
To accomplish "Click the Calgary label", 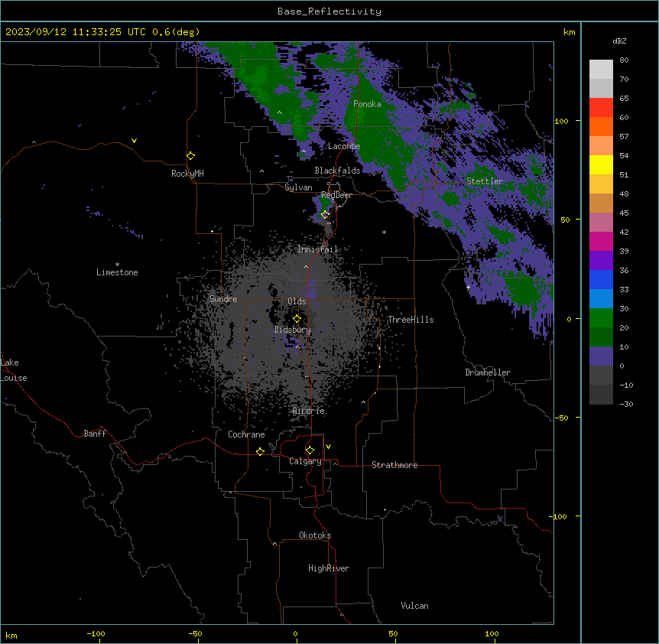I will point(305,461).
